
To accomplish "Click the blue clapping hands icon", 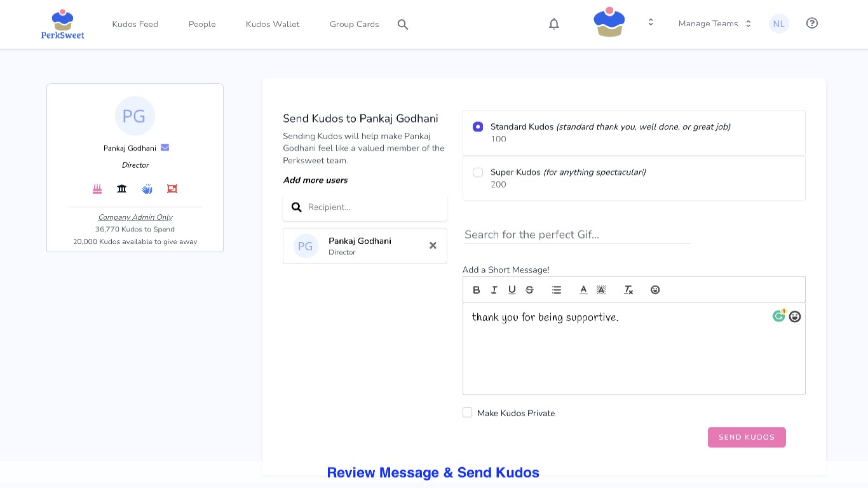I will [147, 189].
